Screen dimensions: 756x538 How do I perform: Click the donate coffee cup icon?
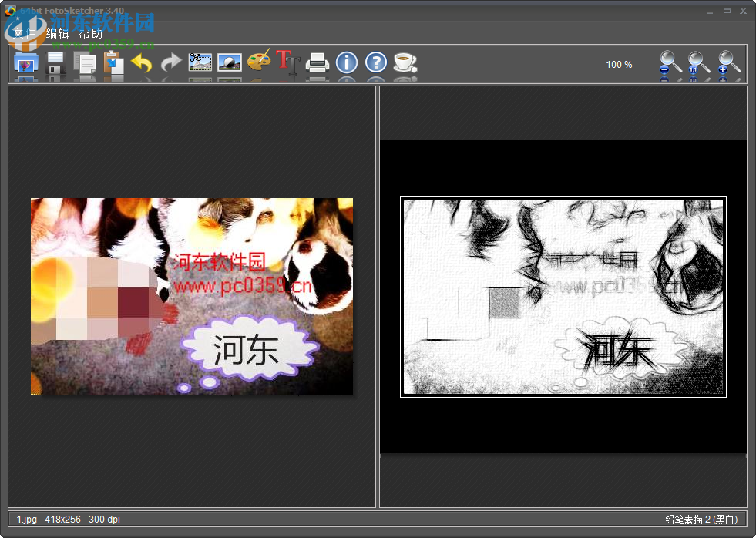pyautogui.click(x=404, y=65)
